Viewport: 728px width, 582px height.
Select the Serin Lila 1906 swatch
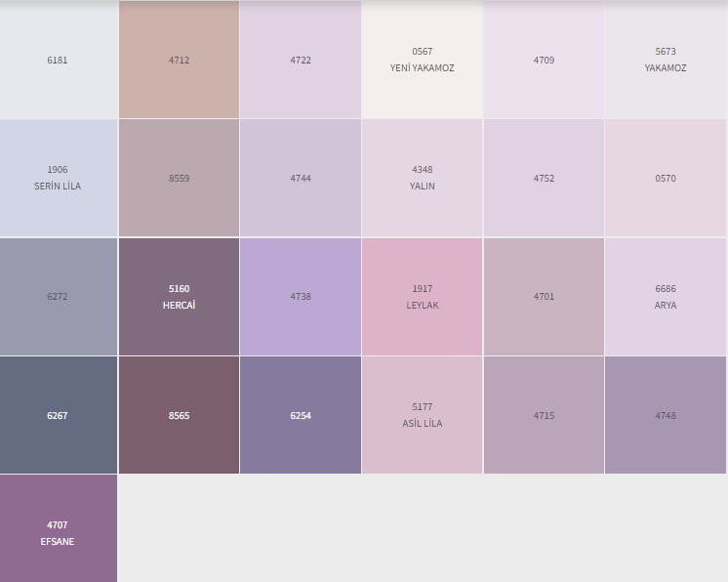point(59,178)
